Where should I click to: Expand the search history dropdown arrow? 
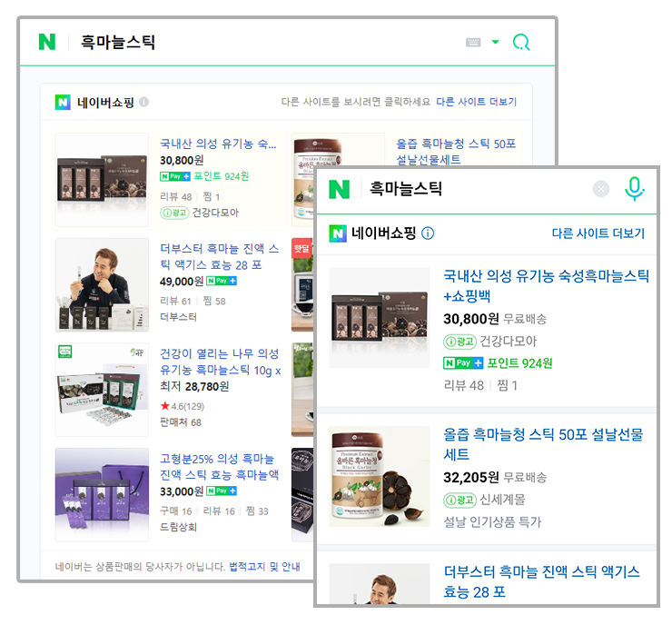pyautogui.click(x=496, y=42)
